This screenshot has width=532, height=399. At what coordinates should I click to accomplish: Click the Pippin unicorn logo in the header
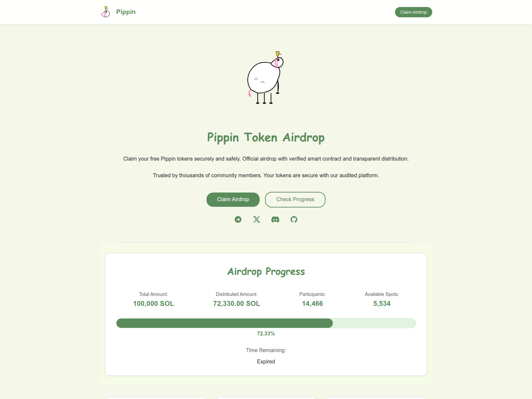pyautogui.click(x=105, y=12)
